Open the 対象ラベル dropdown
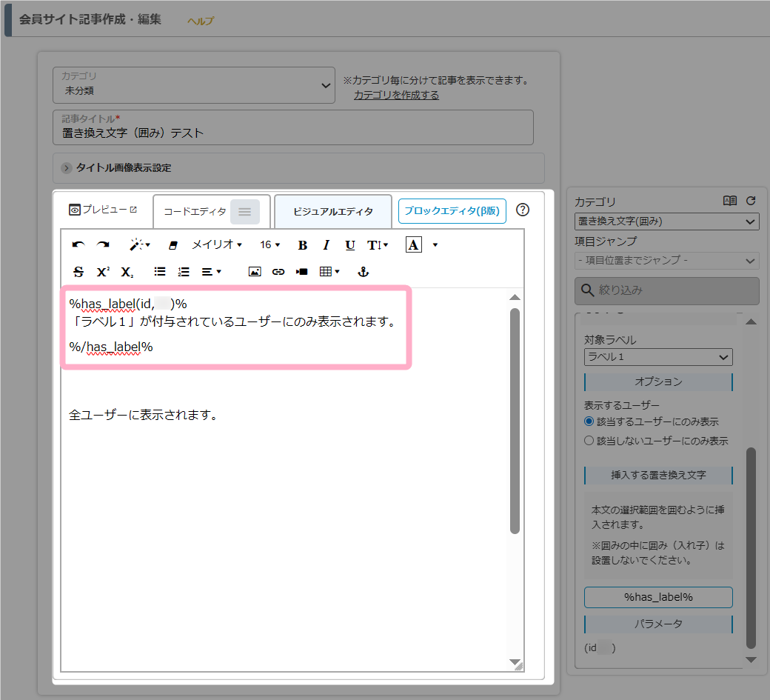This screenshot has width=770, height=700. [658, 357]
